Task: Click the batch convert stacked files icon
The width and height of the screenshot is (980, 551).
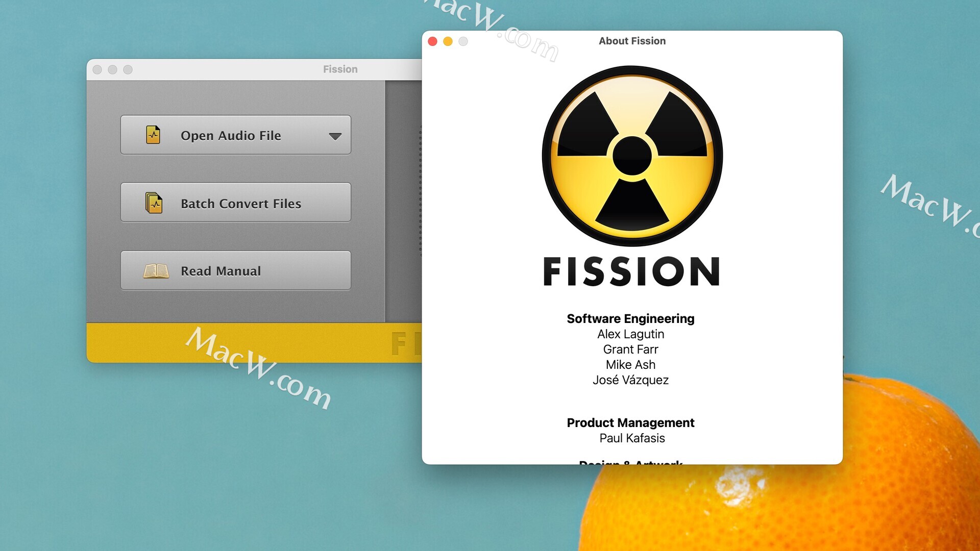Action: click(x=154, y=203)
